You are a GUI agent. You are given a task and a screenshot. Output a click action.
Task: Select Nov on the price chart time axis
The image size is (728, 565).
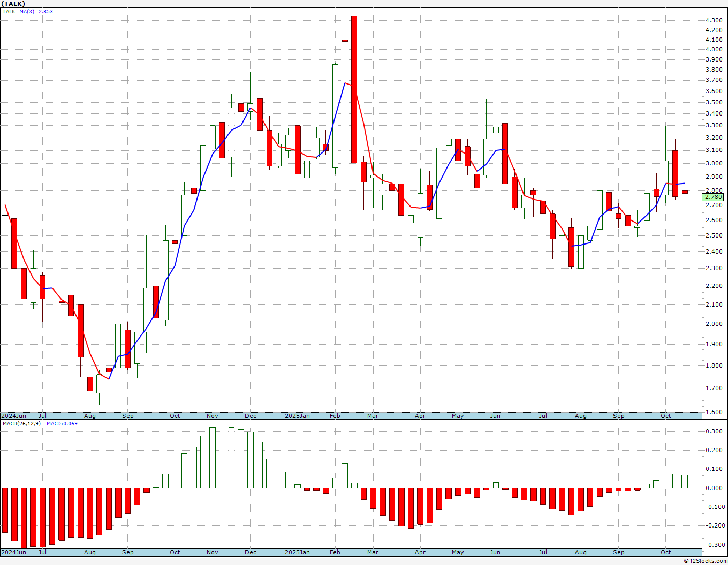pos(212,416)
